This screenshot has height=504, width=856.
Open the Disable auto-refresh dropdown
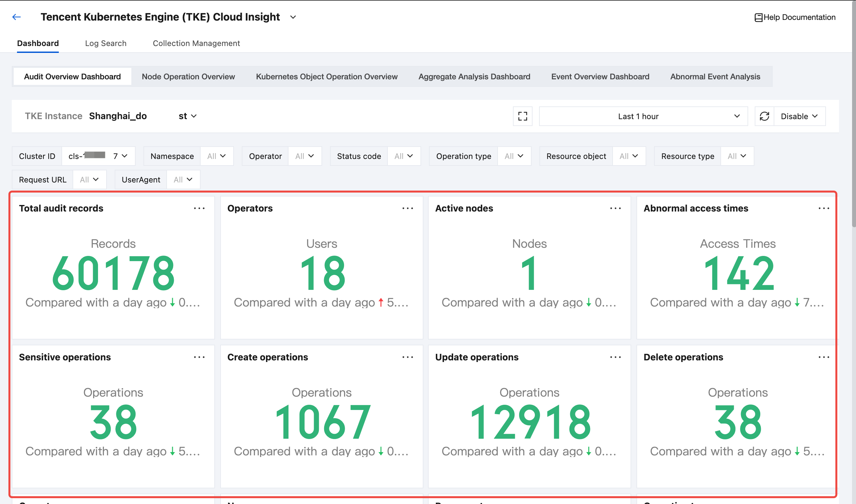coord(799,116)
